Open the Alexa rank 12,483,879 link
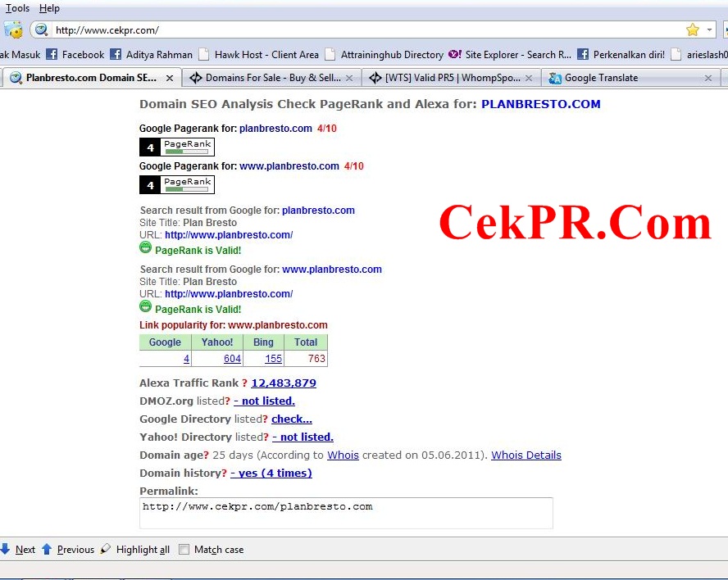This screenshot has height=580, width=728. pos(284,383)
